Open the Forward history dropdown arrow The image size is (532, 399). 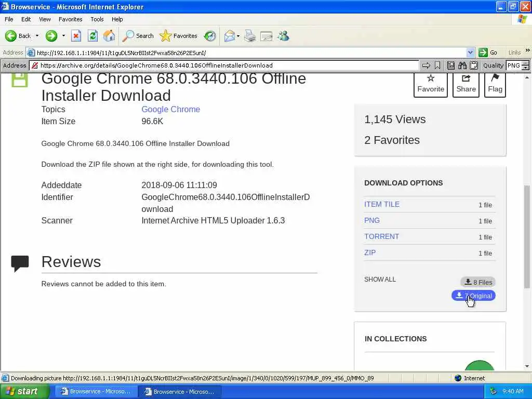click(63, 36)
